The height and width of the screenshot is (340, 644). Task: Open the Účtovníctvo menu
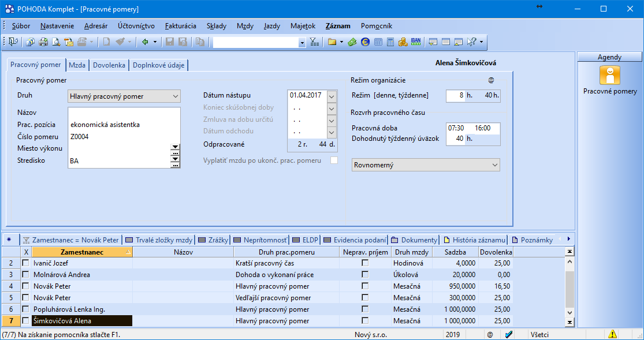[136, 26]
